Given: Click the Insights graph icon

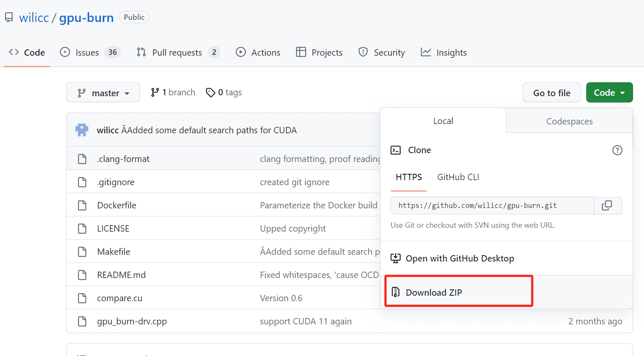Looking at the screenshot, I should coord(426,52).
